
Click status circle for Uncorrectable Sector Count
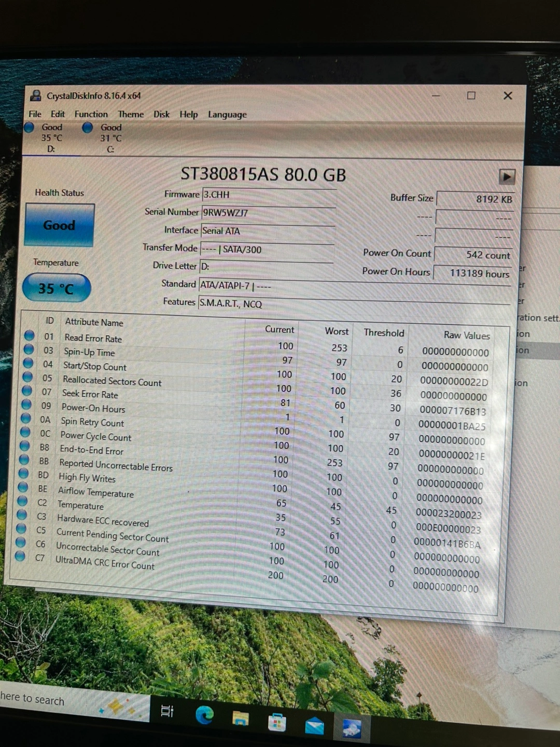pos(21,542)
